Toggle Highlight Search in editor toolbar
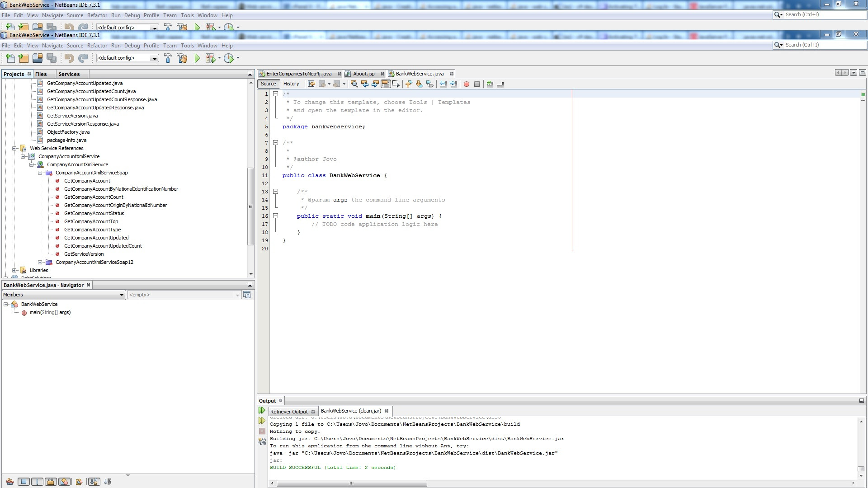The height and width of the screenshot is (488, 868). [386, 84]
